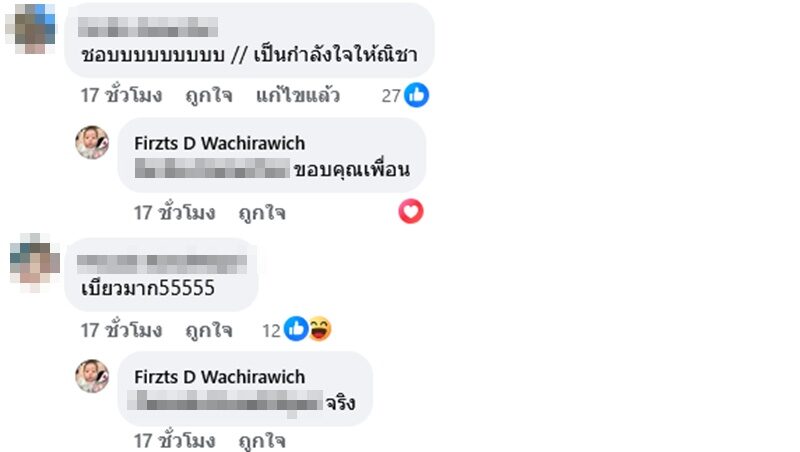Open pixelated avatar of the ชอบบบบ commenter
Viewport: 800px width, 452px height.
(31, 29)
